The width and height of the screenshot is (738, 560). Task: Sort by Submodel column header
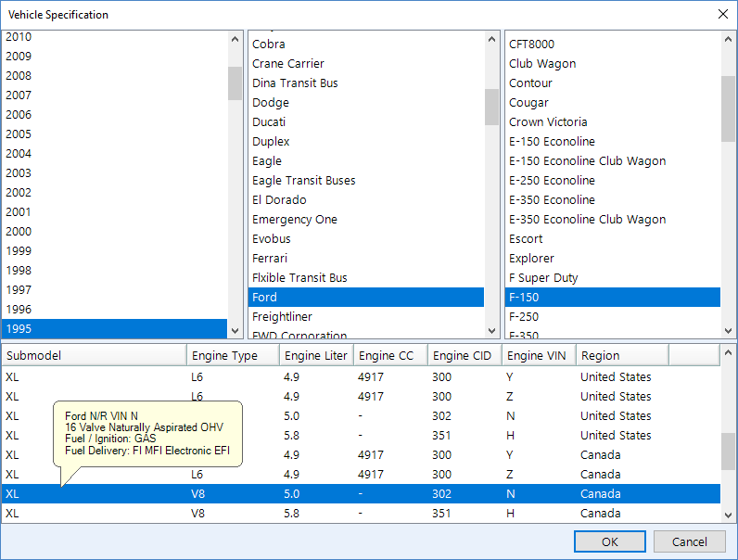(x=95, y=355)
